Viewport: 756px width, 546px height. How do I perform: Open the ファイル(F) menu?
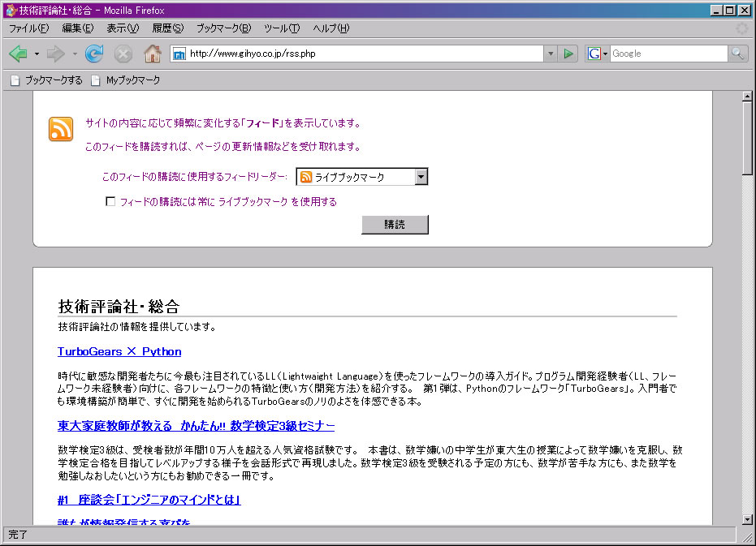[x=29, y=28]
